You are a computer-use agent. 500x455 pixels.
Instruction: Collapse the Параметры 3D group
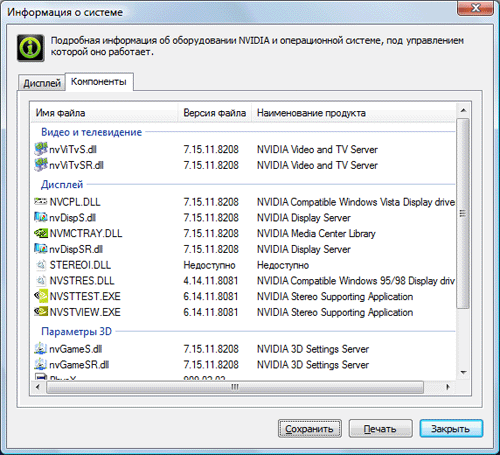pos(76,331)
